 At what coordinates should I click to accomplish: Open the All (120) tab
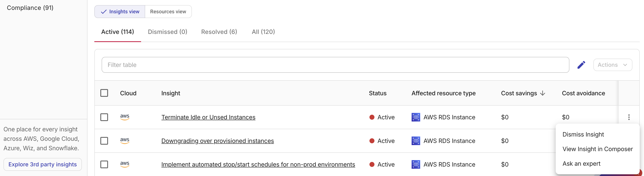click(x=263, y=32)
